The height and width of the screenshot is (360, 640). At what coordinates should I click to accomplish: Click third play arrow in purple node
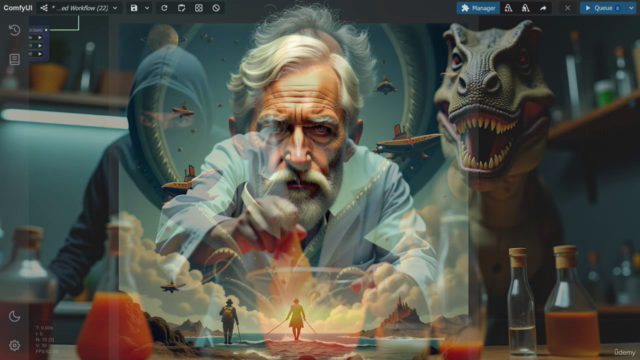coord(40,54)
